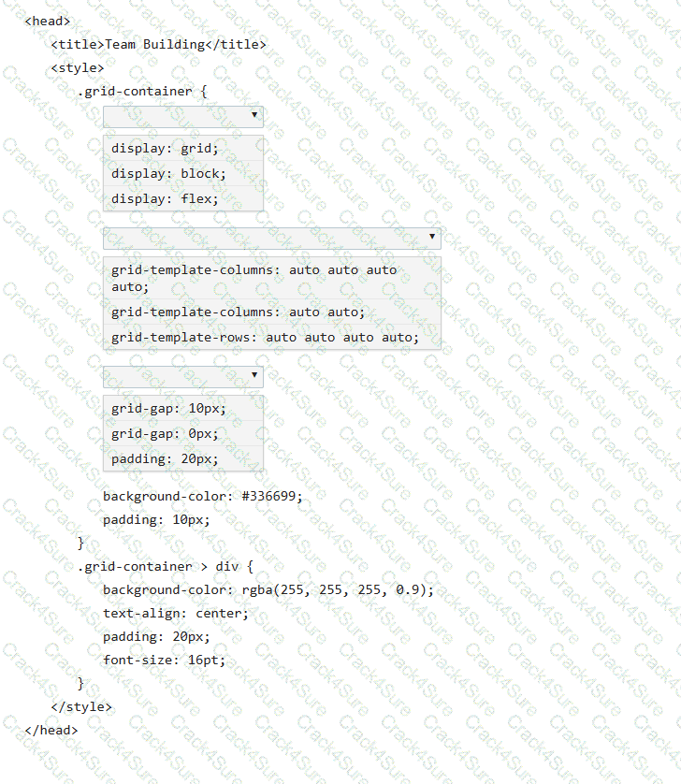Click the '.grid-container {' selector line
Image resolution: width=681 pixels, height=784 pixels.
[x=142, y=92]
